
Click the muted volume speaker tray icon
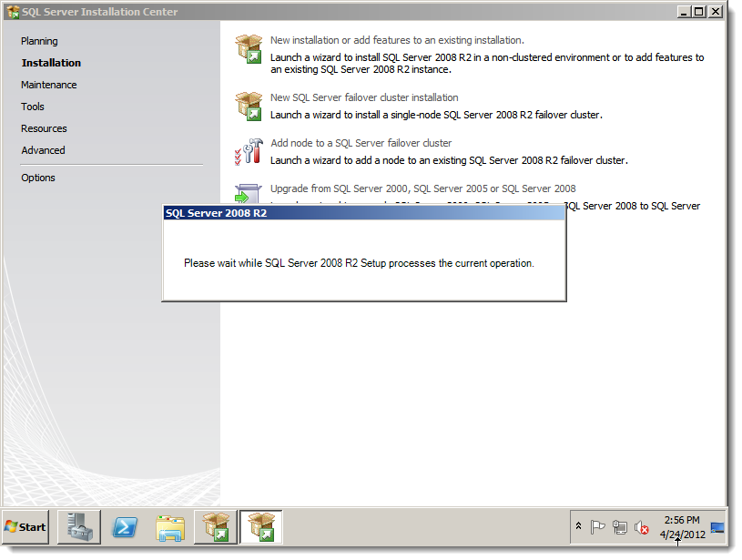[x=641, y=527]
